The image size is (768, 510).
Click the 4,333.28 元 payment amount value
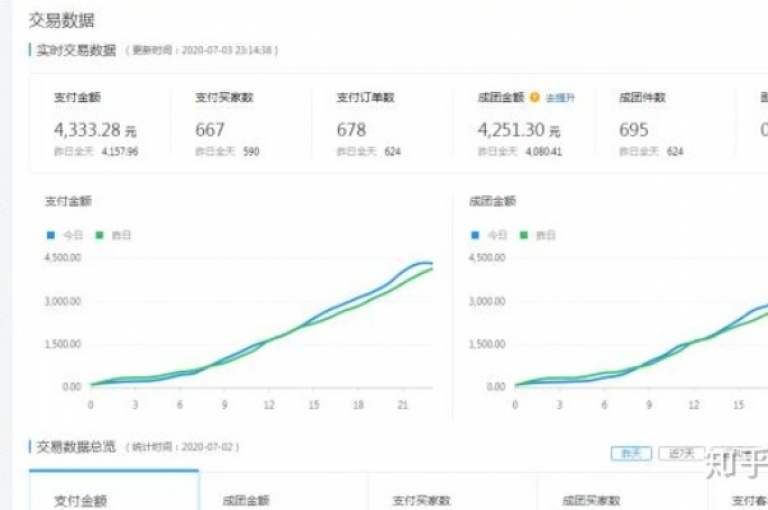[95, 130]
